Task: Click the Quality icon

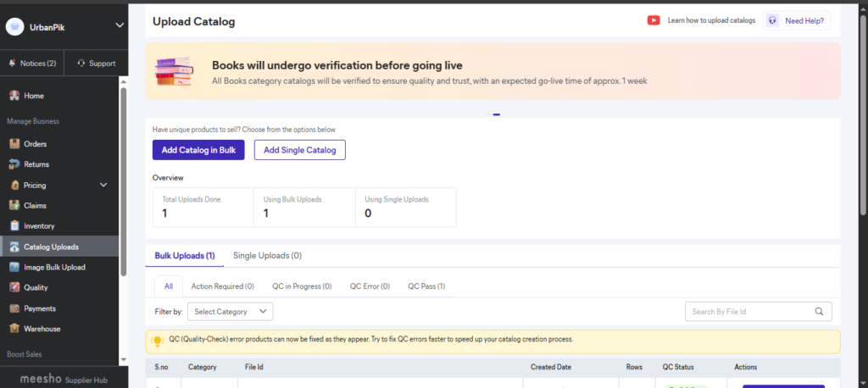Action: [x=14, y=288]
